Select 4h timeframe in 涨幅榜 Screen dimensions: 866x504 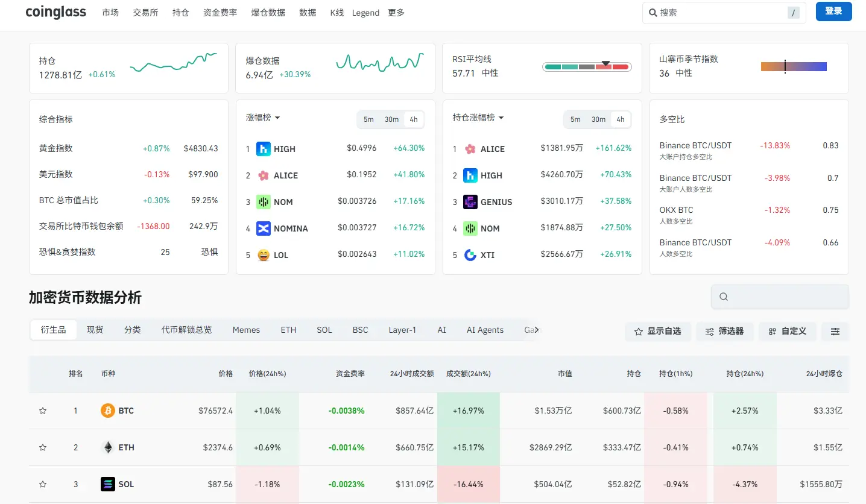pyautogui.click(x=414, y=119)
